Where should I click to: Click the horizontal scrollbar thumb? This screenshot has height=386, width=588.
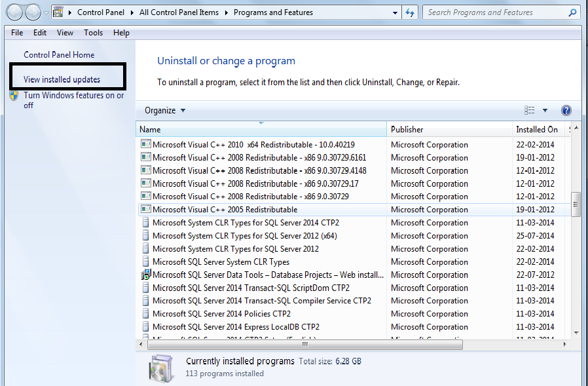tap(305, 344)
